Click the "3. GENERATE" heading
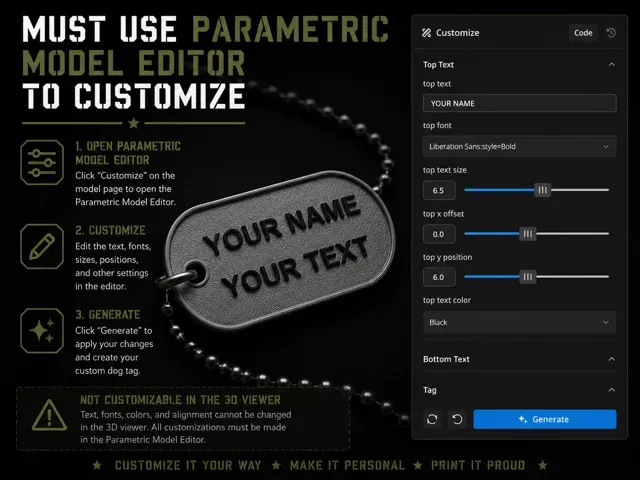The image size is (640, 480). pos(108,315)
